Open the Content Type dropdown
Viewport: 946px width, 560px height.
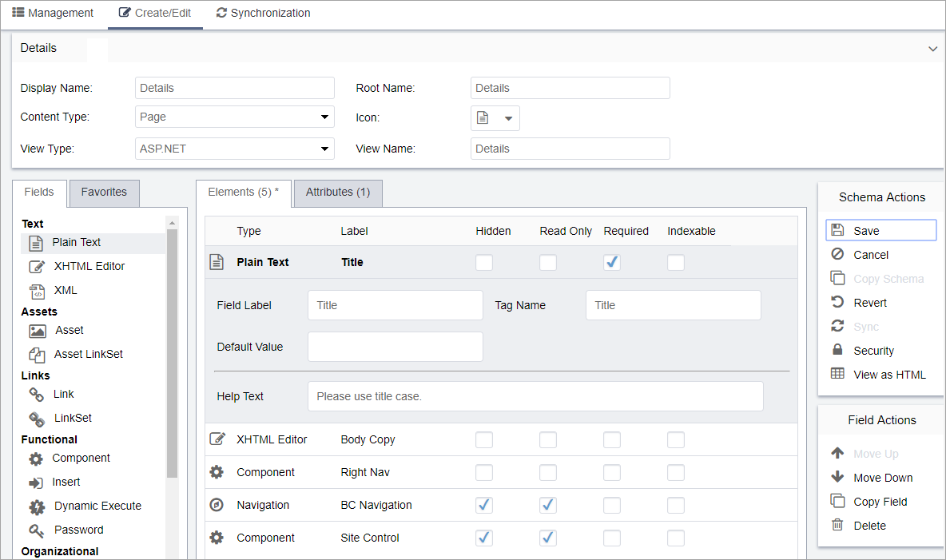tap(235, 117)
